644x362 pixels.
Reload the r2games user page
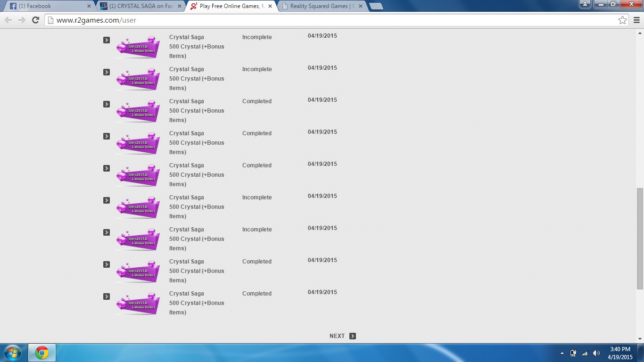35,20
